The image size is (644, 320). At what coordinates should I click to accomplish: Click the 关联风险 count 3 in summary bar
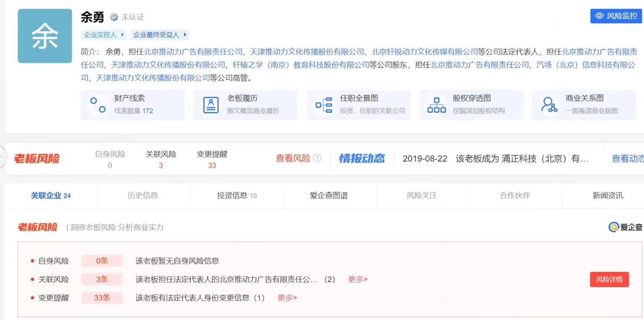(x=161, y=166)
